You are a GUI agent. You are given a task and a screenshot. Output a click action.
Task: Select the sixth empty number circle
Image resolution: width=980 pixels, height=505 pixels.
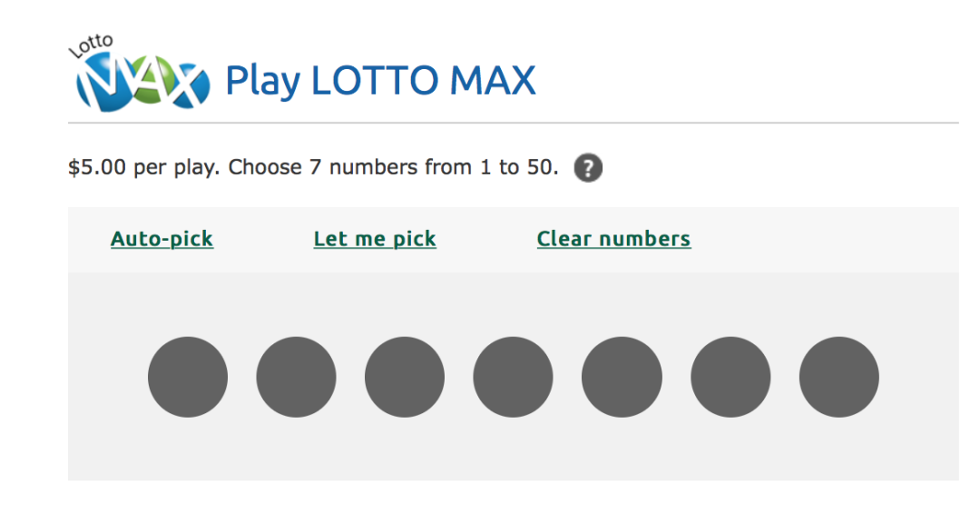pos(730,377)
